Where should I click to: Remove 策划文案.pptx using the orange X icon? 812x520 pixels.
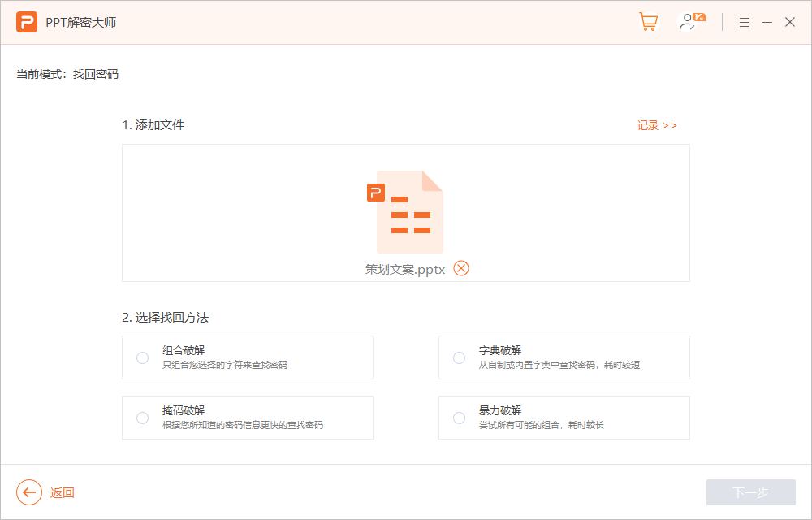click(x=461, y=268)
